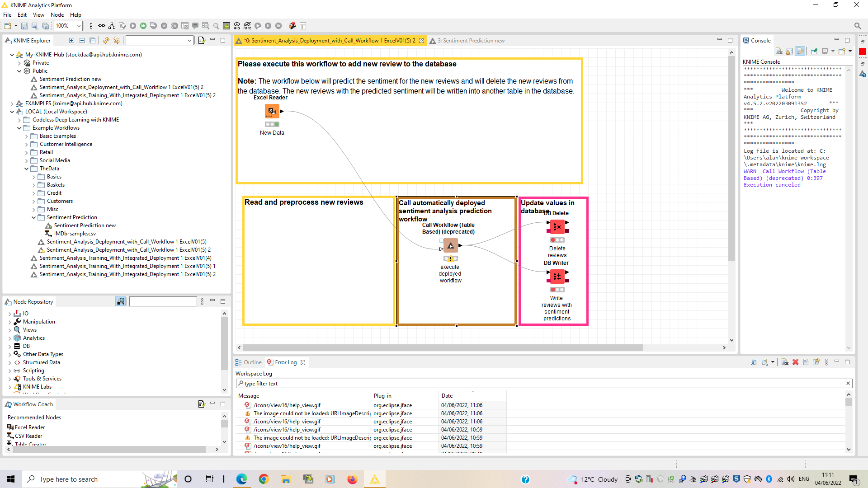Switch to the Outline tab

click(x=249, y=362)
